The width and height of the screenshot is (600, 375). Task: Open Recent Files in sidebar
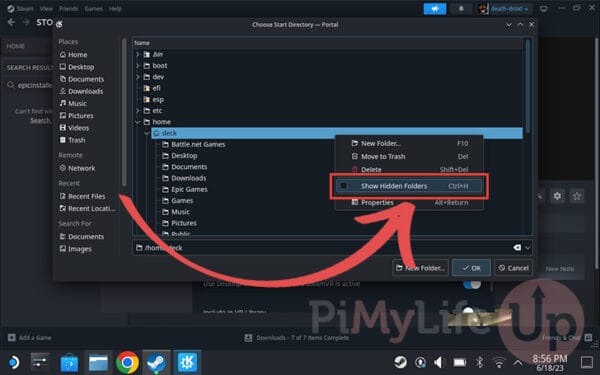click(82, 196)
